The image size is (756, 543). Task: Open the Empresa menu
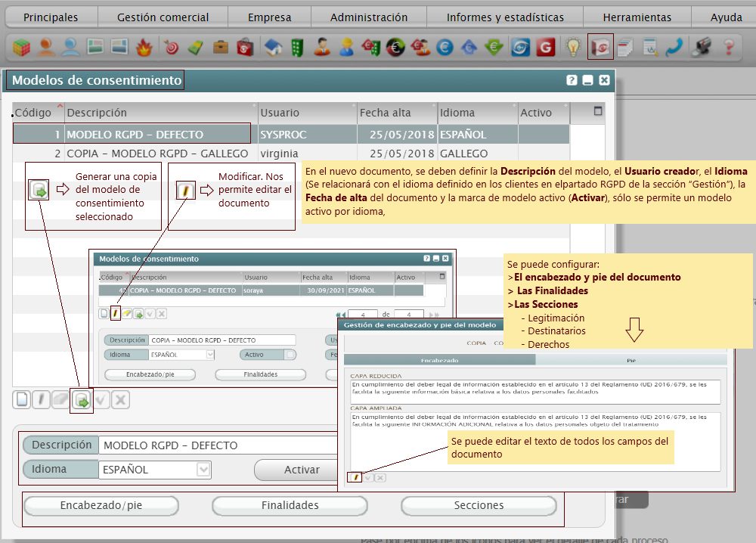270,17
